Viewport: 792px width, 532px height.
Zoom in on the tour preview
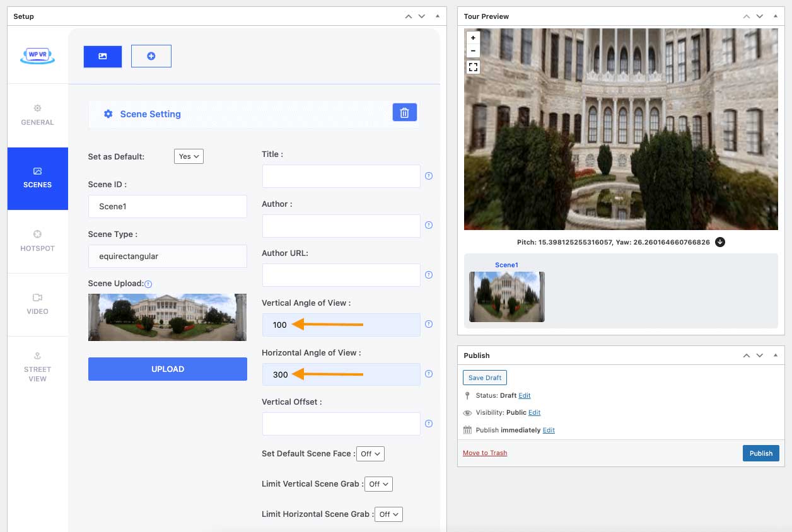[x=473, y=38]
